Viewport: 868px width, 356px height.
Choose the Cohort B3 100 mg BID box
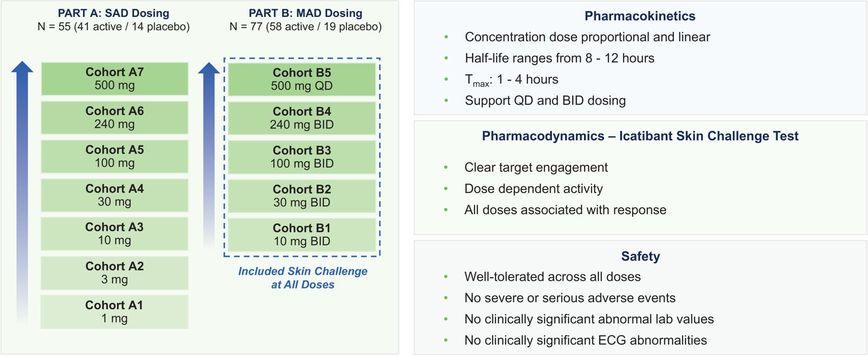coord(302,157)
